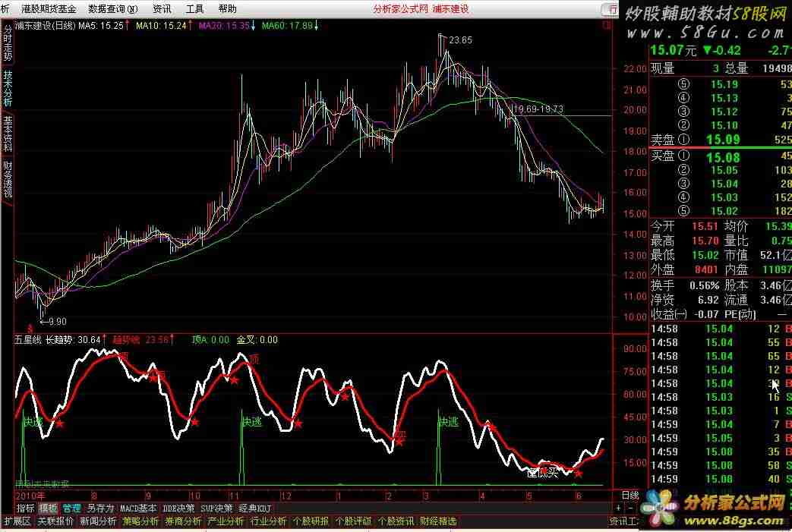Open the 数据查询(N) menu
Screen dimensions: 792x532
click(112, 9)
